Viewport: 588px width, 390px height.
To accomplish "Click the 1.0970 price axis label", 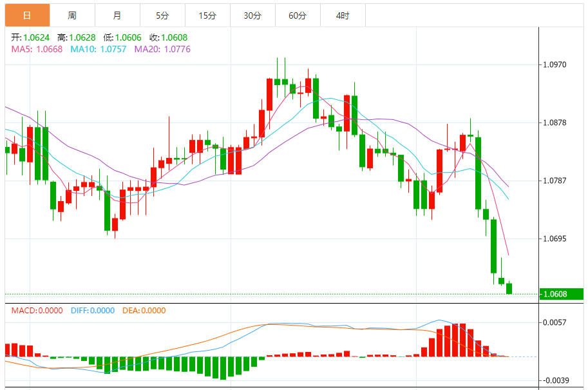I will click(555, 64).
